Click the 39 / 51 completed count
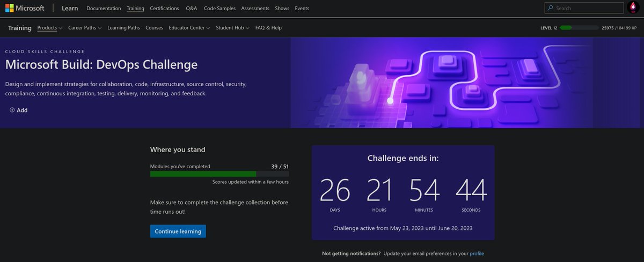 [x=280, y=167]
